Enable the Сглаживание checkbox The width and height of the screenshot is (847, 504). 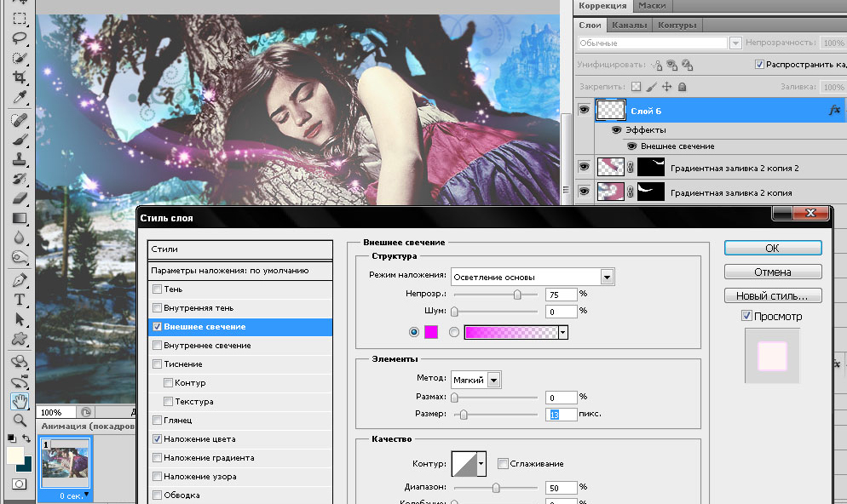pos(503,463)
